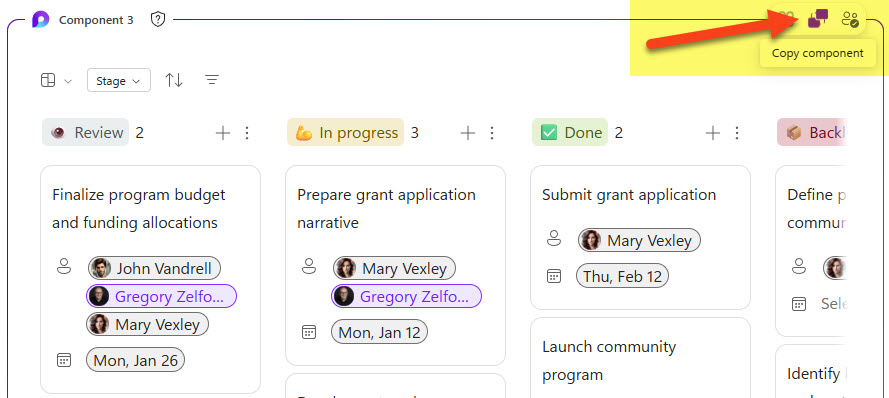Open the Stage group-by dropdown
Image resolution: width=889 pixels, height=398 pixels.
119,81
